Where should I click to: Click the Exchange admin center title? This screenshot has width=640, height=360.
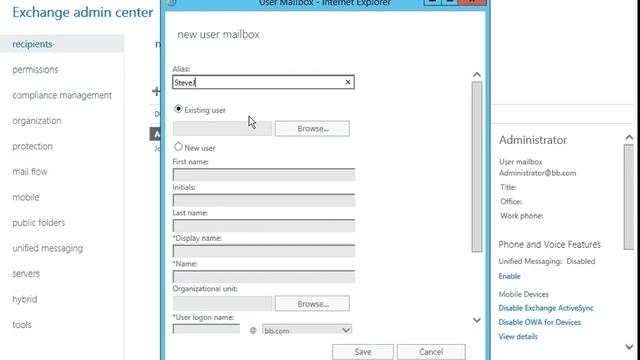(x=83, y=12)
